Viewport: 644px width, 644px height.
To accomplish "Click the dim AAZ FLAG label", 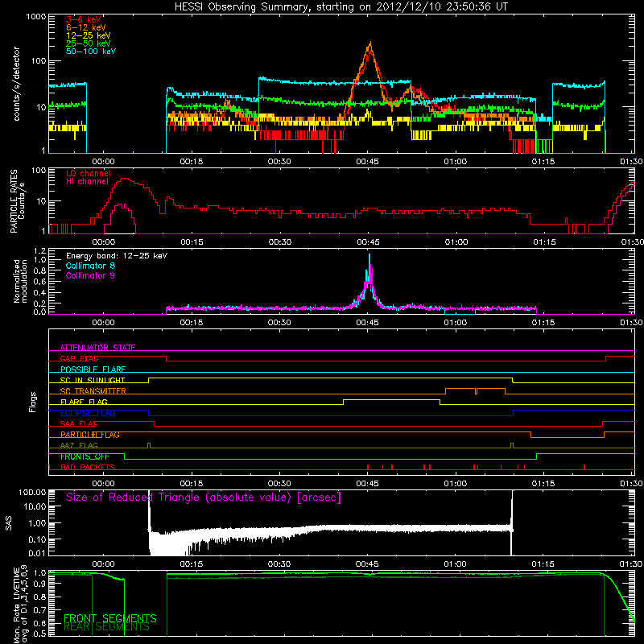I will (79, 445).
